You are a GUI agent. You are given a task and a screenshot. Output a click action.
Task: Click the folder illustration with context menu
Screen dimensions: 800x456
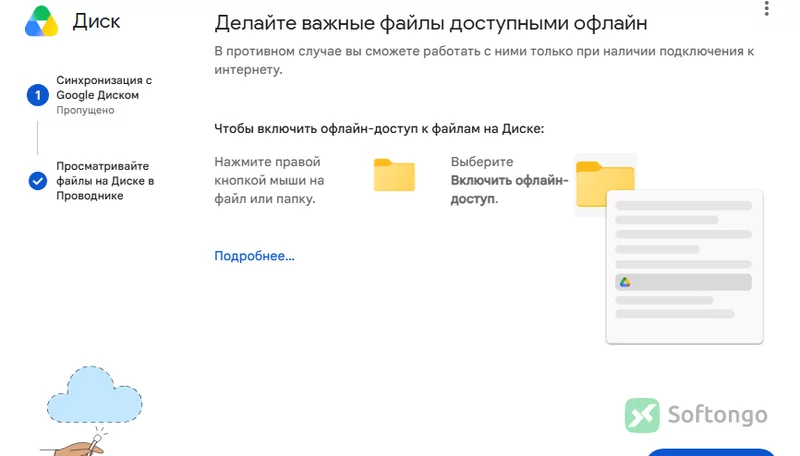[605, 184]
